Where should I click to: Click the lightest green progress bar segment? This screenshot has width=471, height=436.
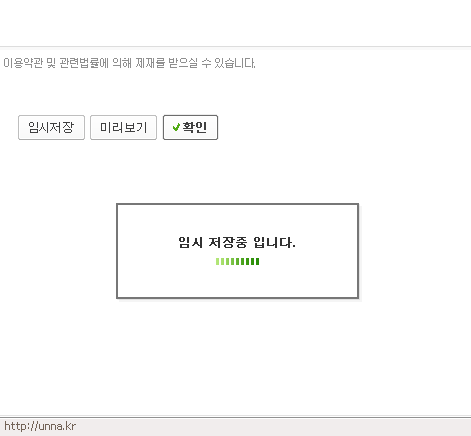coord(217,261)
